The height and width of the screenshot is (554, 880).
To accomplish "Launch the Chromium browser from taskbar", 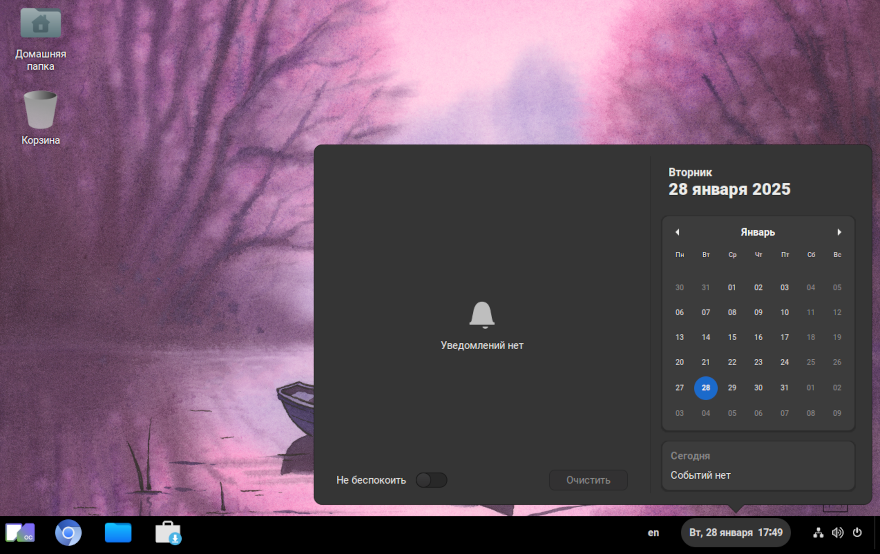I will [x=68, y=533].
